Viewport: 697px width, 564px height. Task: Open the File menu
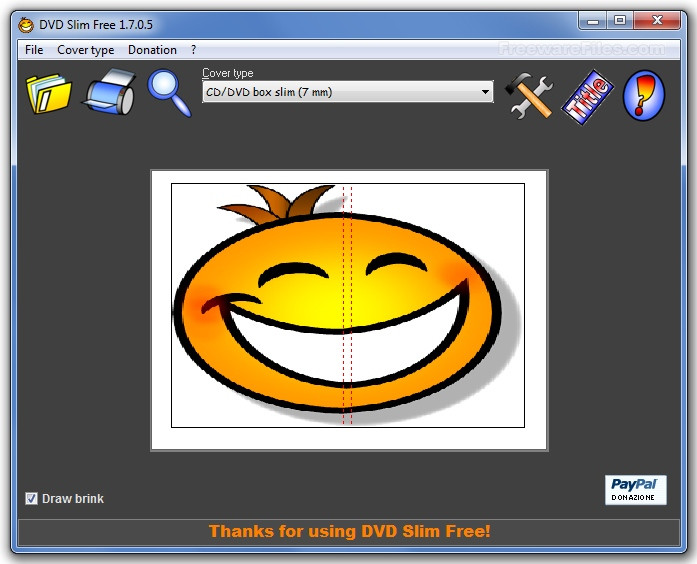coord(34,50)
